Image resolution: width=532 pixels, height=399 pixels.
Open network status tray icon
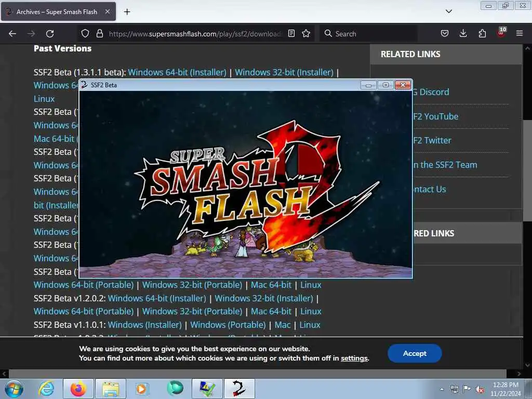(454, 389)
